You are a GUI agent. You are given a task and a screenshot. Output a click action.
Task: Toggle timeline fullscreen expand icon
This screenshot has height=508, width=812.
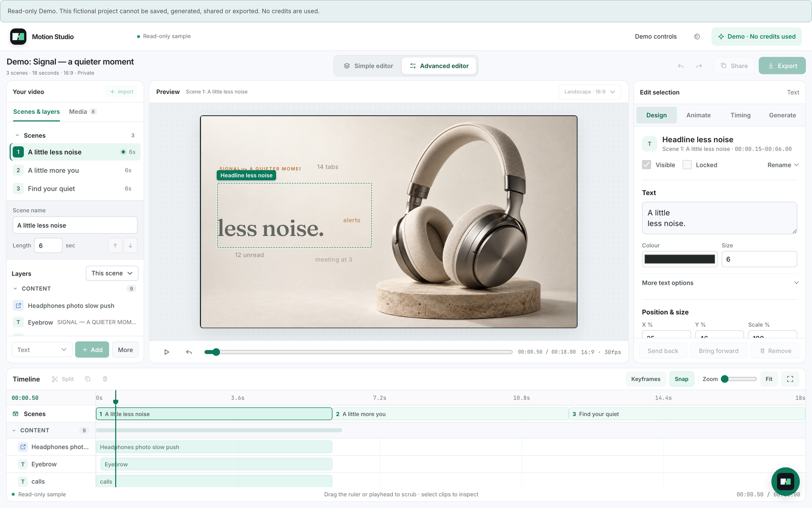pos(790,379)
